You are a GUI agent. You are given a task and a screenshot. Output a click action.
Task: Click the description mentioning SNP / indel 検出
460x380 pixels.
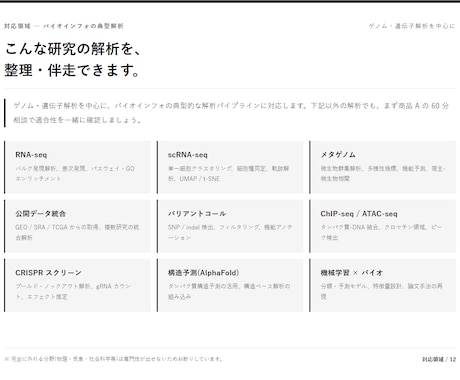pyautogui.click(x=230, y=232)
